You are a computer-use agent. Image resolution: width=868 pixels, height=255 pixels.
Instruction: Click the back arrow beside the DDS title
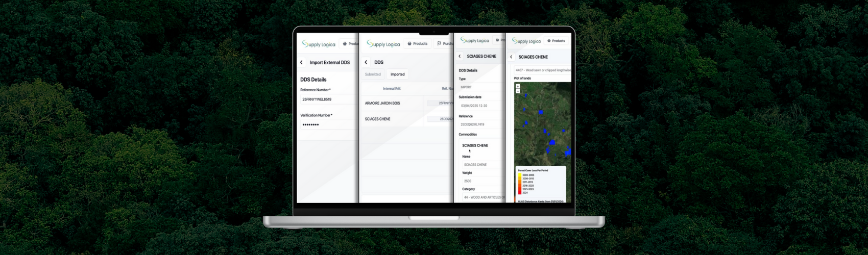coord(366,62)
